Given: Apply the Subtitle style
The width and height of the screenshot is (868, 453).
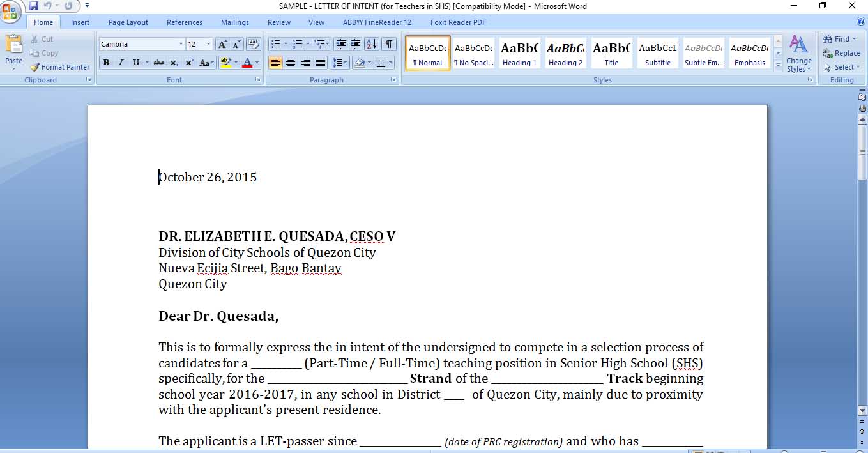Looking at the screenshot, I should coord(657,53).
